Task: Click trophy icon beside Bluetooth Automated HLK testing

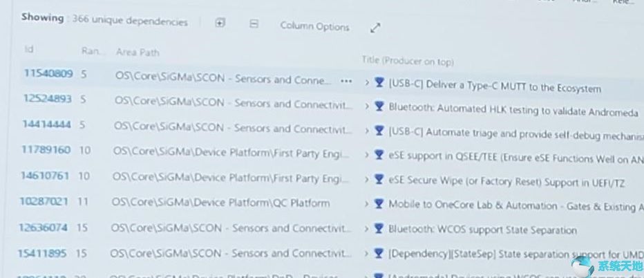Action: point(379,106)
